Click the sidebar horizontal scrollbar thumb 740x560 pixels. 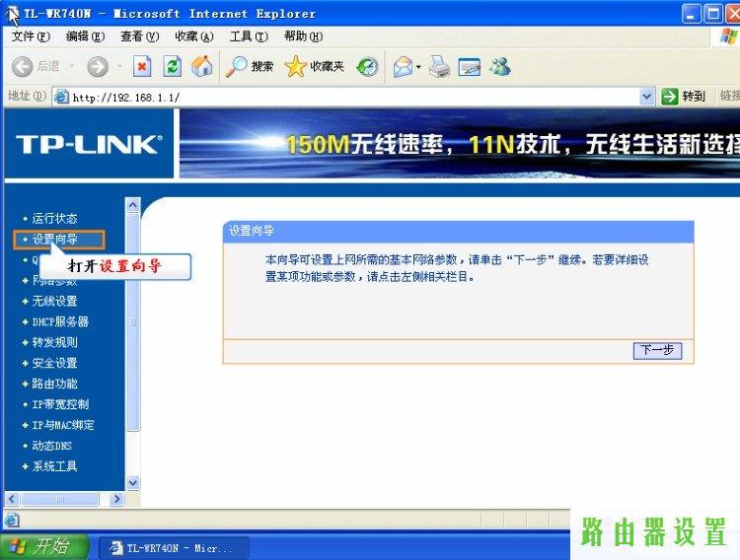pos(59,499)
